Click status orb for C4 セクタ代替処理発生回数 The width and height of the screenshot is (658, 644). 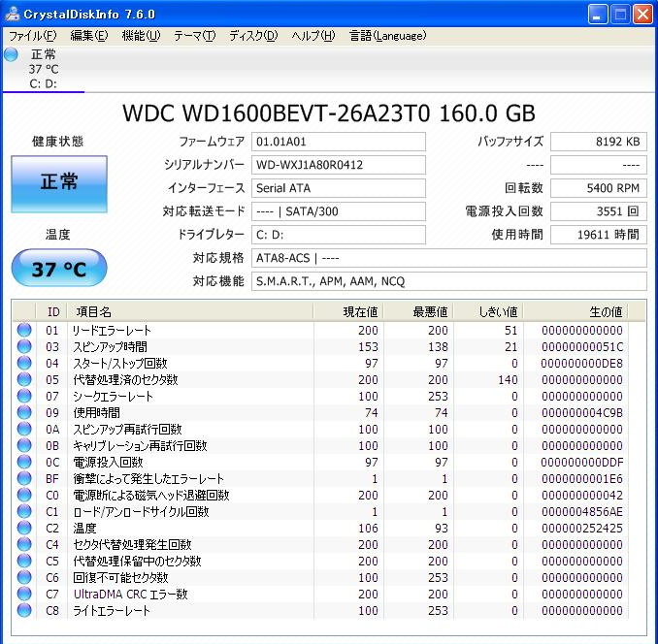(x=24, y=545)
